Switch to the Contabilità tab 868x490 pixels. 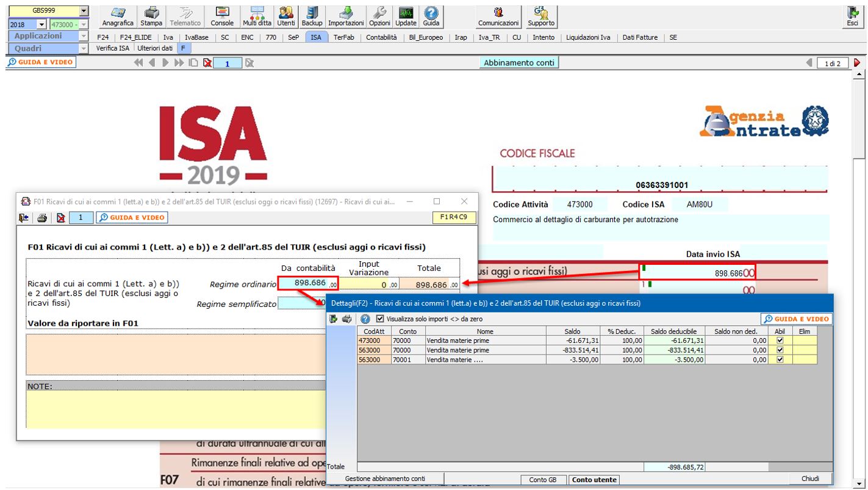coord(382,37)
